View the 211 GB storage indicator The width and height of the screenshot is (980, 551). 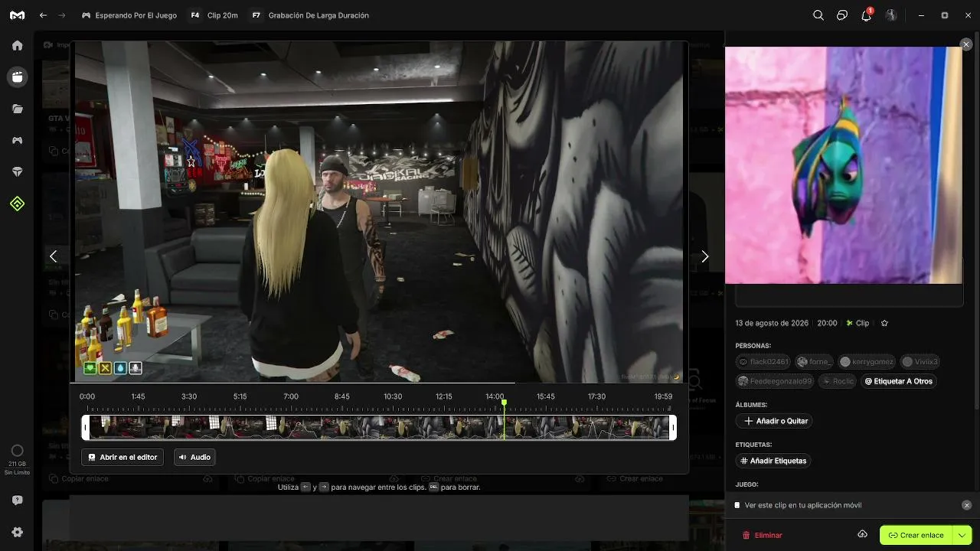coord(17,458)
